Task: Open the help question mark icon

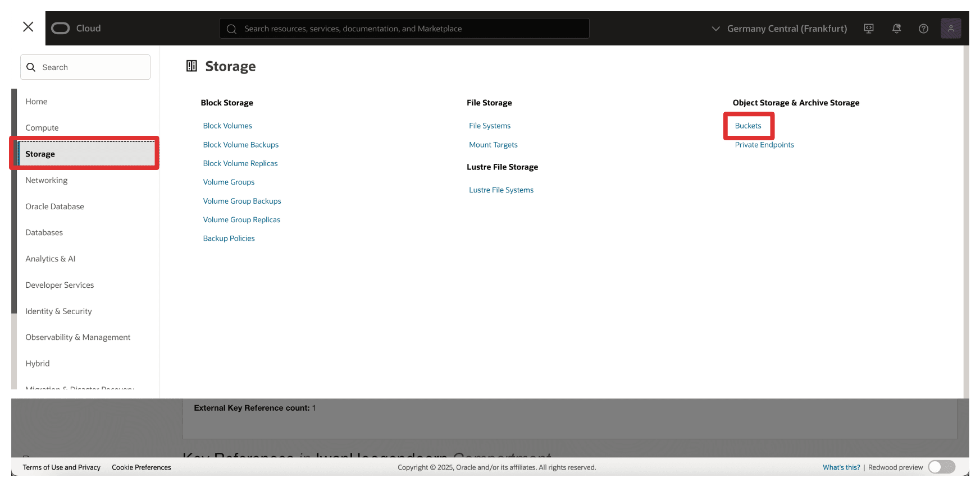Action: [x=923, y=29]
